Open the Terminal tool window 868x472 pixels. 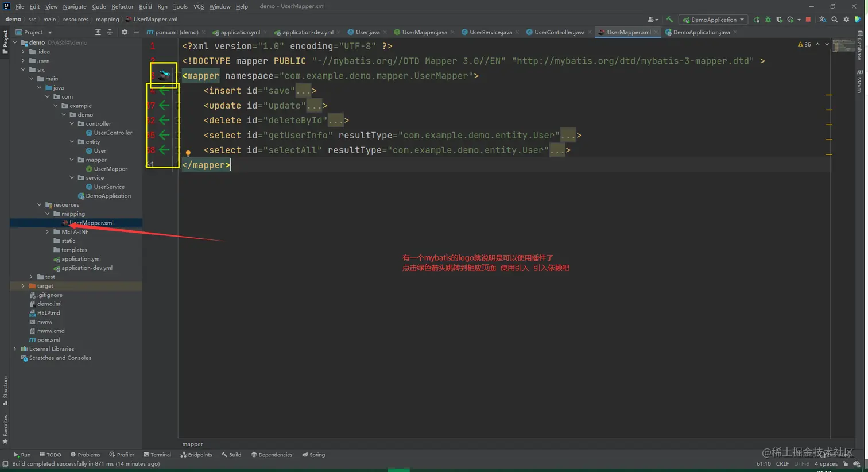click(157, 455)
